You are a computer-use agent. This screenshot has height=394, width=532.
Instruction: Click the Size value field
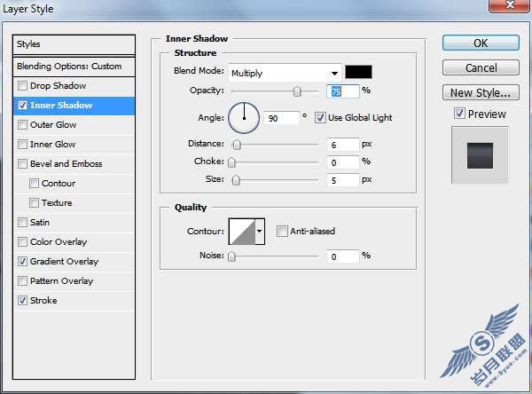(x=342, y=180)
